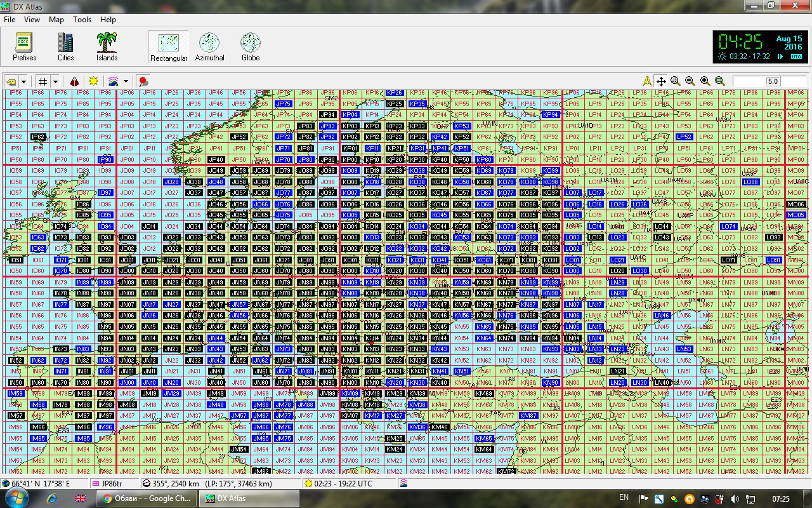
Task: Click the red pin marker tool
Action: [x=143, y=81]
